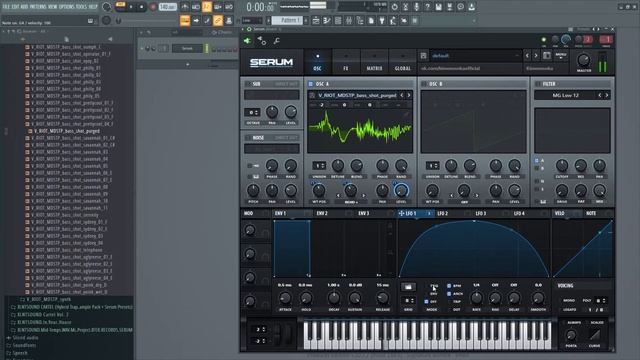Switch to the LFO 2 tab
The width and height of the screenshot is (640, 360).
coord(442,213)
